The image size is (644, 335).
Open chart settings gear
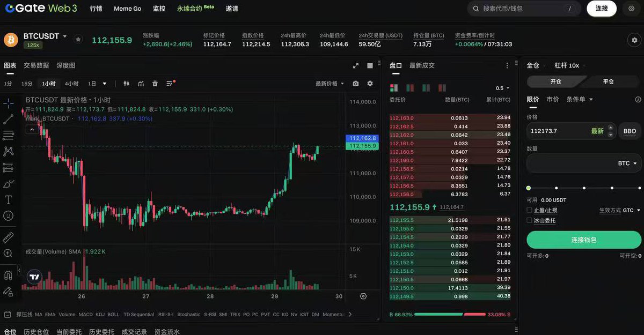370,84
